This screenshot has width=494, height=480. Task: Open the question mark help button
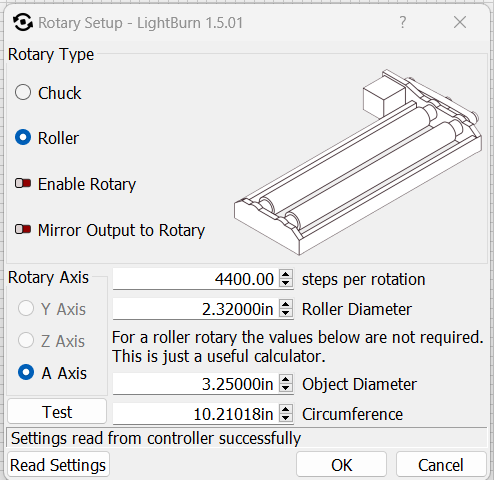[403, 22]
